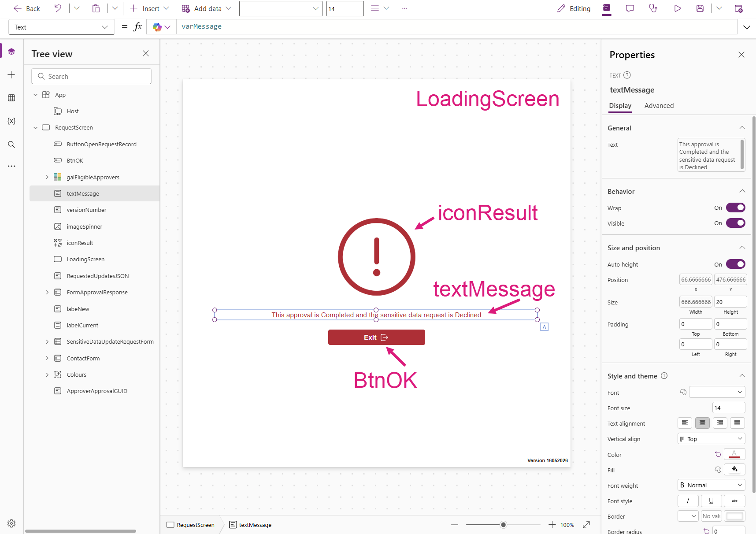The width and height of the screenshot is (756, 534).
Task: Save the app using the floppy disk icon
Action: tap(700, 8)
